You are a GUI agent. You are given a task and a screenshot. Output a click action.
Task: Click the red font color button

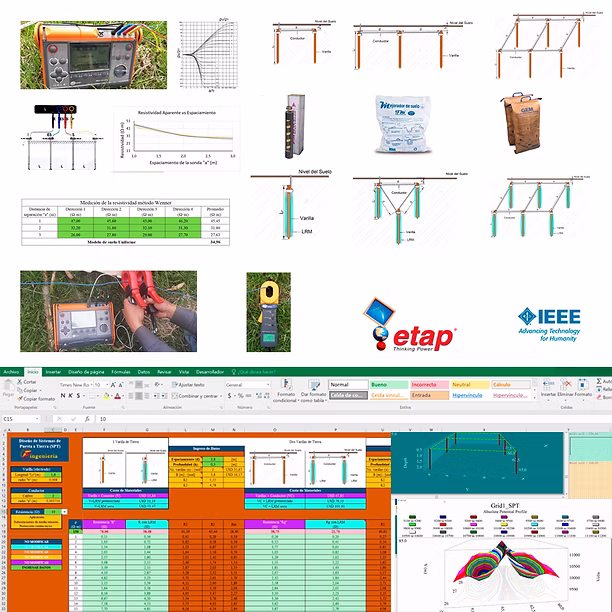click(114, 397)
